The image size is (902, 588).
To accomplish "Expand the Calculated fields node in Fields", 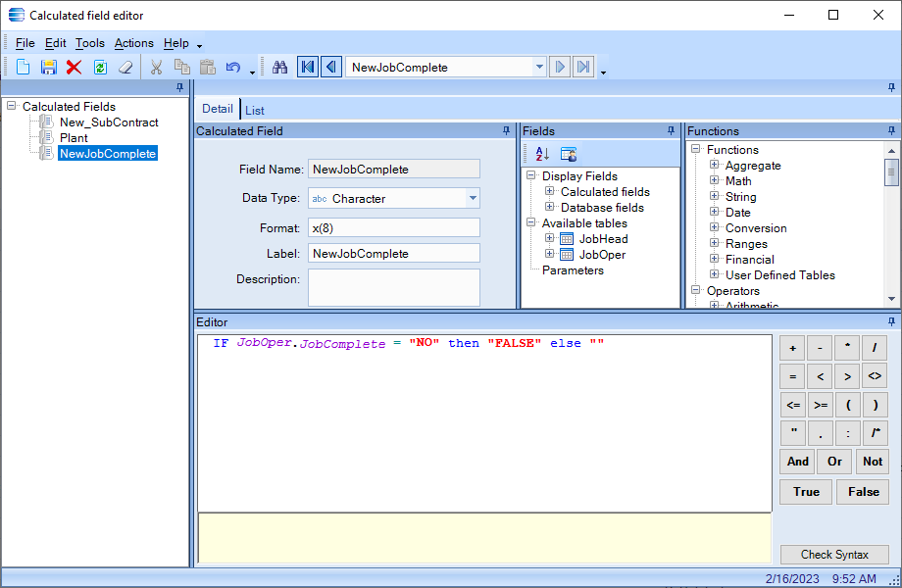I will (x=549, y=191).
